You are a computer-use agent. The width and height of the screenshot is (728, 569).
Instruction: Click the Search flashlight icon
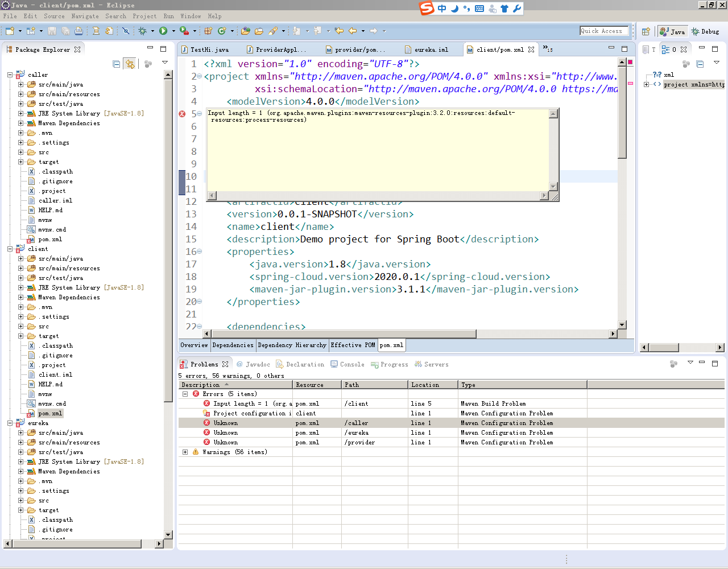[x=273, y=31]
